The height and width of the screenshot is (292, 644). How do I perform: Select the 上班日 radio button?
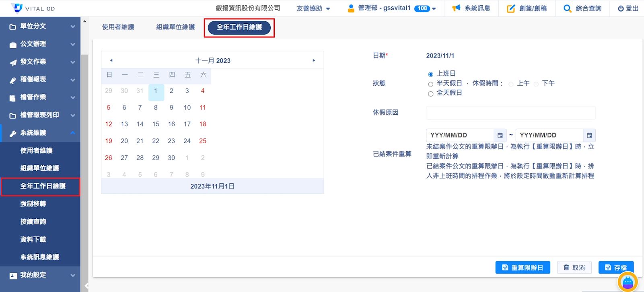430,74
